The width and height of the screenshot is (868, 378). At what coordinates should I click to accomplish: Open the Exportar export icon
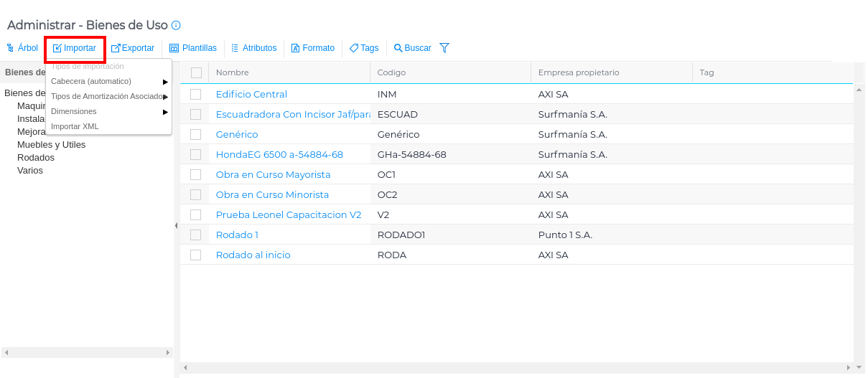click(116, 48)
